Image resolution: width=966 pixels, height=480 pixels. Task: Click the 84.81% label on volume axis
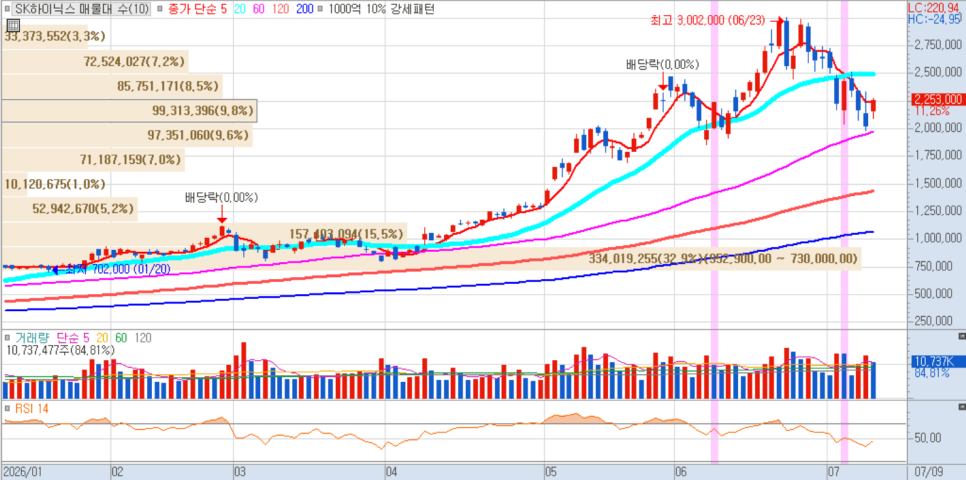pos(930,374)
